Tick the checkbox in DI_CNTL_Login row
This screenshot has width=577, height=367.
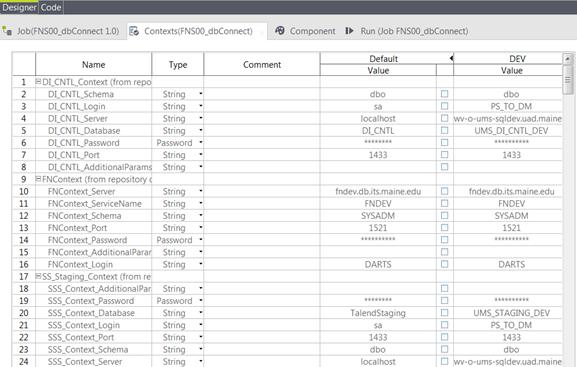click(445, 106)
